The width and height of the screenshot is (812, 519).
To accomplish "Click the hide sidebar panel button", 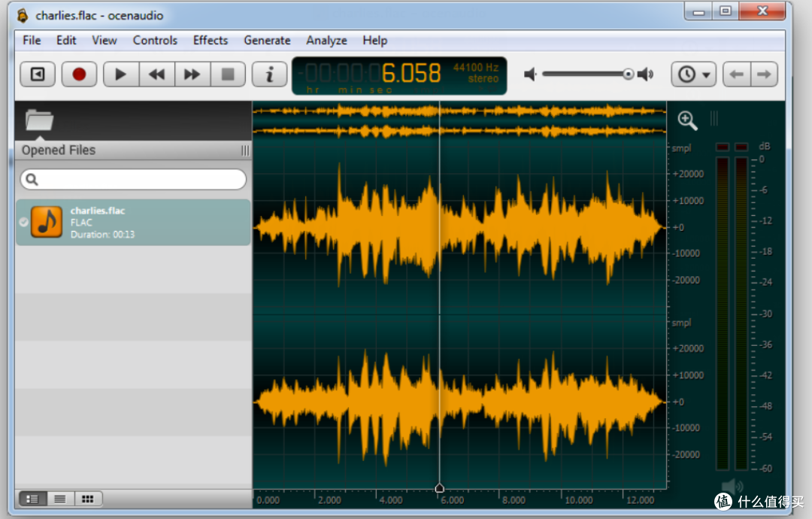I will click(x=38, y=74).
